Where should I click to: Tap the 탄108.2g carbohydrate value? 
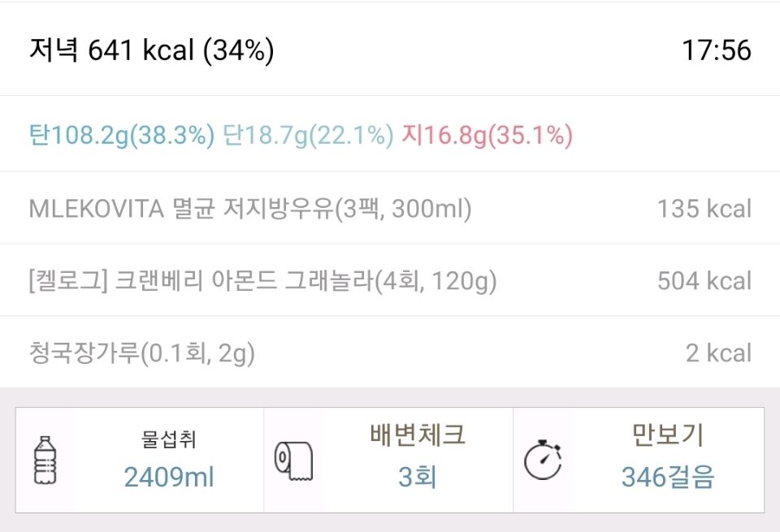(122, 136)
